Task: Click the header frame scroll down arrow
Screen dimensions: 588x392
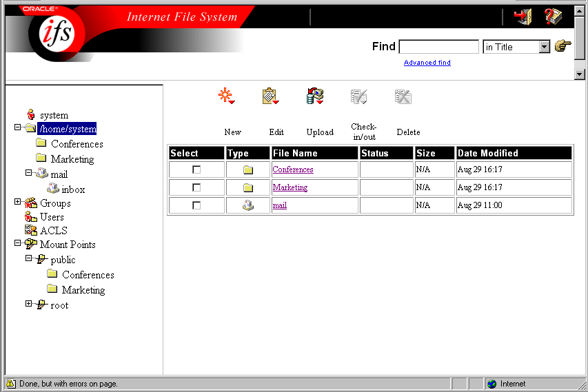Action: (x=579, y=74)
